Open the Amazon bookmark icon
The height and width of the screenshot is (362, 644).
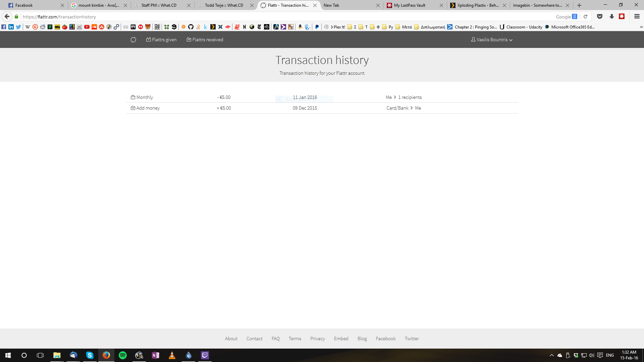click(300, 27)
